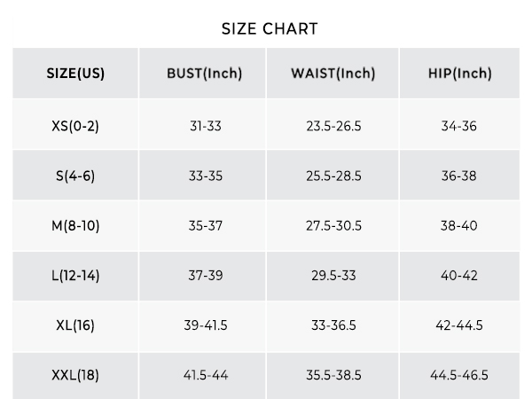532x399 pixels.
Task: Select waist value 25.5-28.5
Action: 333,176
